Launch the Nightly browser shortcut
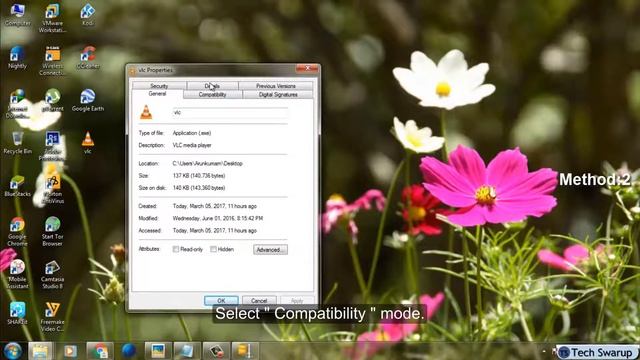The height and width of the screenshot is (360, 640). (17, 58)
